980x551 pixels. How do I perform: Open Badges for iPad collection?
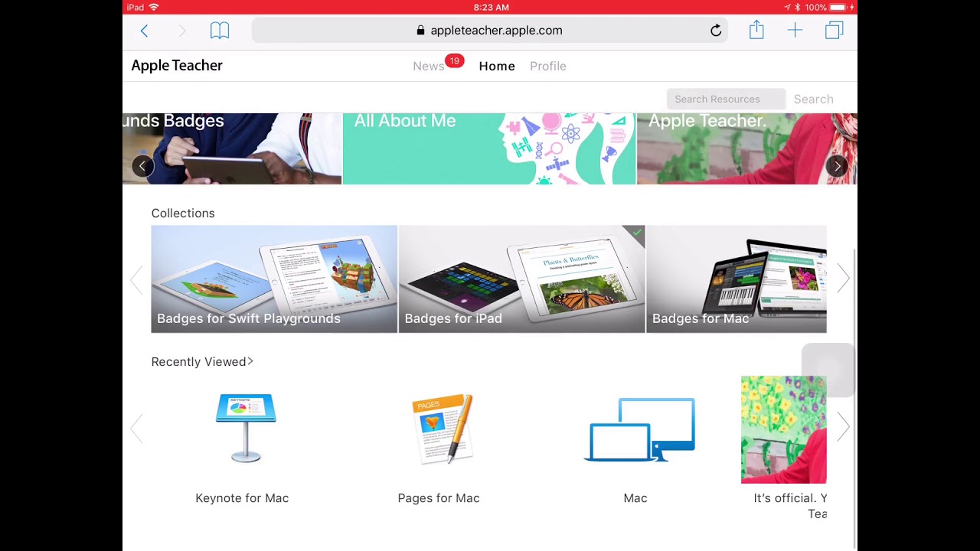(521, 279)
